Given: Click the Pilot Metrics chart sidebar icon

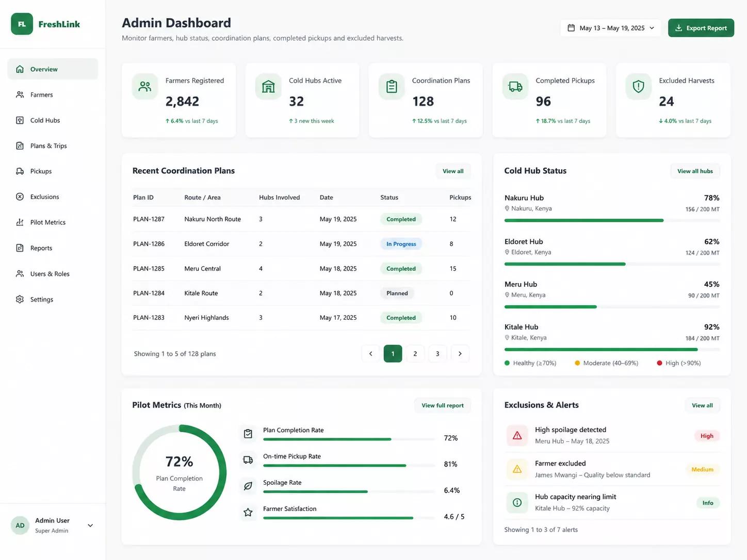Looking at the screenshot, I should tap(20, 222).
